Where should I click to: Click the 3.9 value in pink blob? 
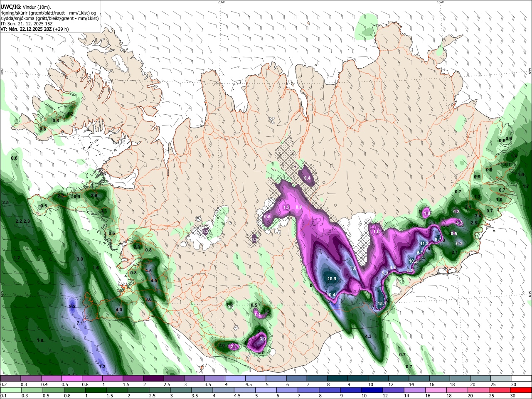262,339
